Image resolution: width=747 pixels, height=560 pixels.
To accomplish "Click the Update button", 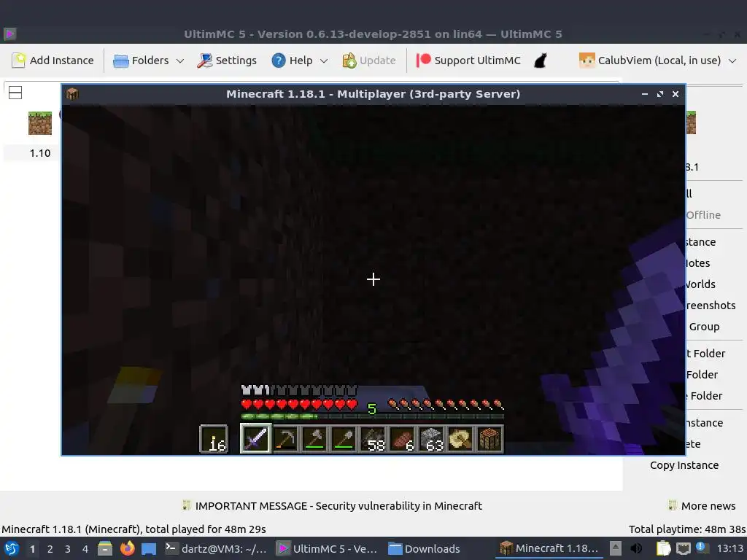I will click(369, 61).
